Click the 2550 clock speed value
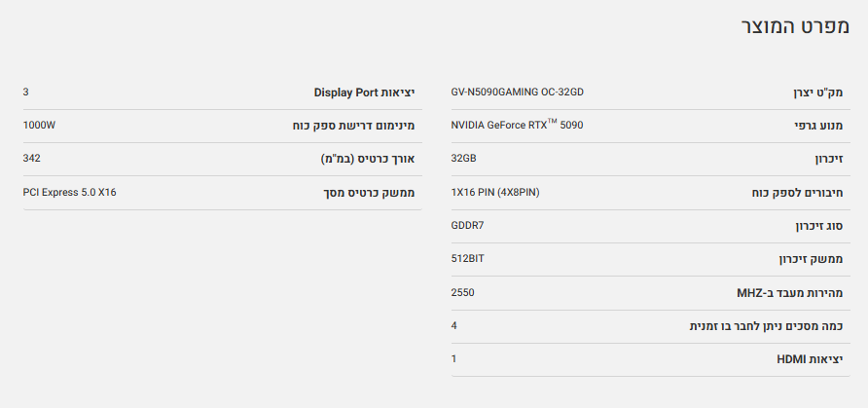This screenshot has width=868, height=408. point(462,291)
